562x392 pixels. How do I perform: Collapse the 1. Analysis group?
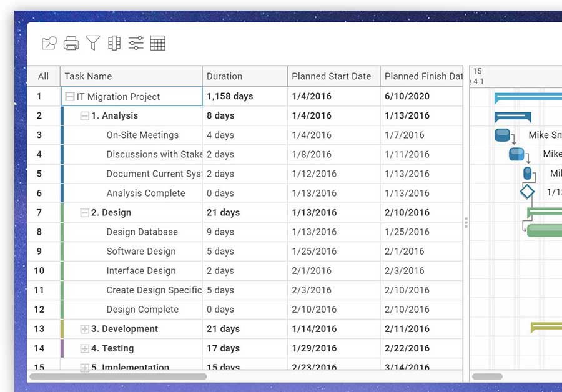point(84,115)
